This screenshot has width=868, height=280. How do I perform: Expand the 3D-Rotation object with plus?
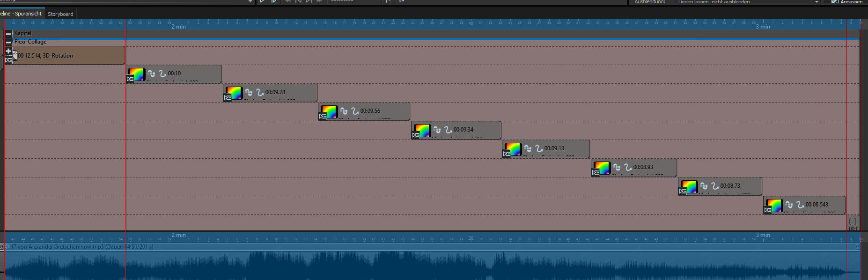click(8, 51)
